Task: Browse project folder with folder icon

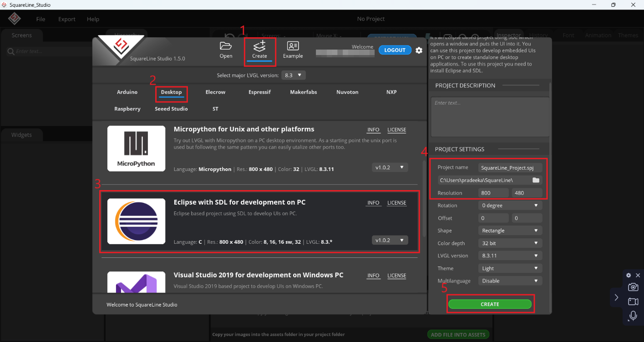Action: click(x=536, y=180)
